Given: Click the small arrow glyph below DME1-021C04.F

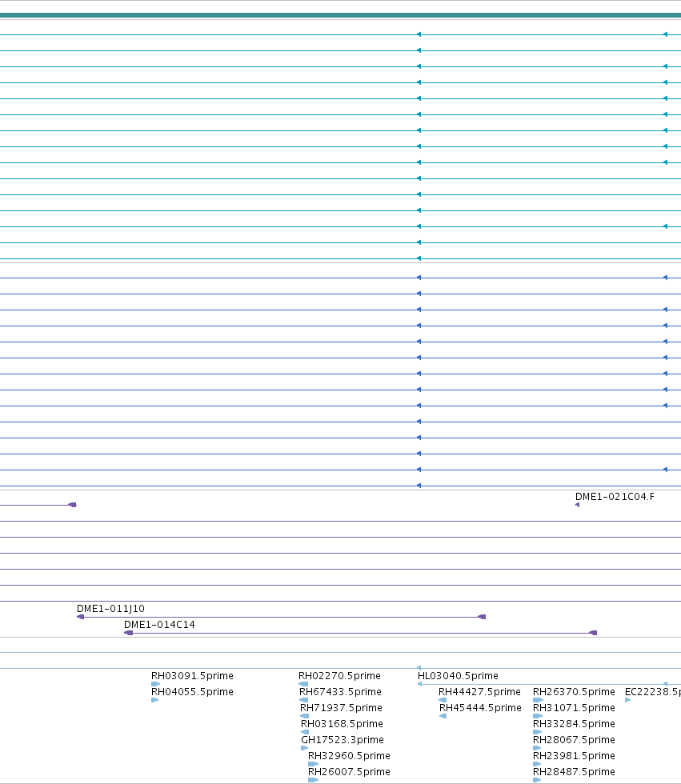Looking at the screenshot, I should click(x=578, y=505).
